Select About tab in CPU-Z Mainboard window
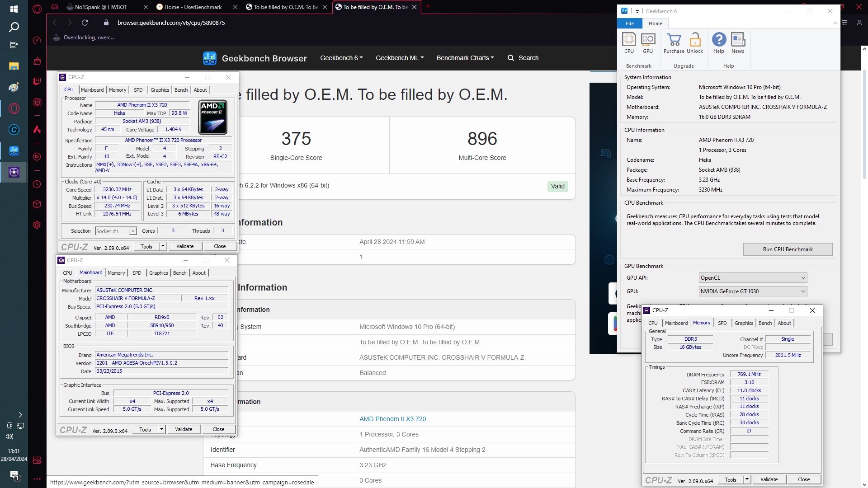The image size is (868, 488). (x=199, y=273)
